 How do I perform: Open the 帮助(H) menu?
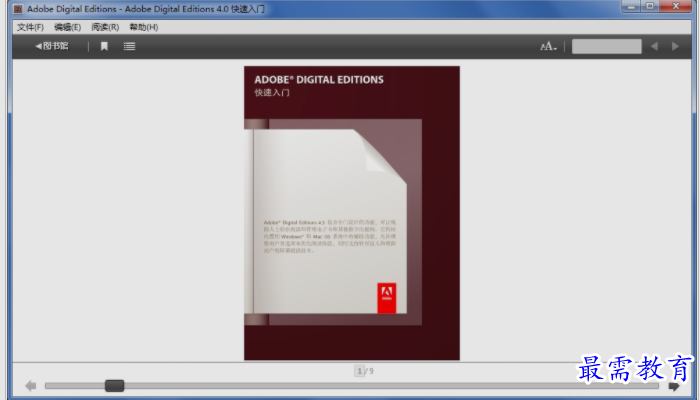click(x=144, y=27)
